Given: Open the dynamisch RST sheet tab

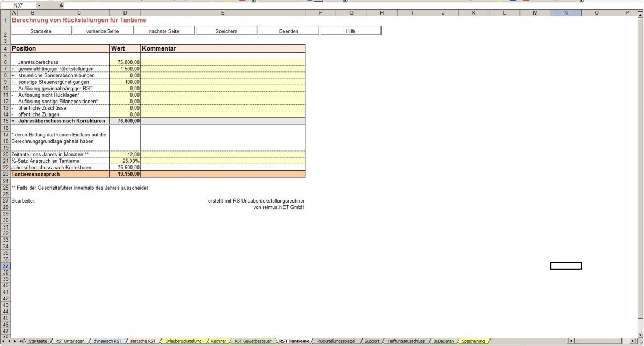Looking at the screenshot, I should click(107, 341).
